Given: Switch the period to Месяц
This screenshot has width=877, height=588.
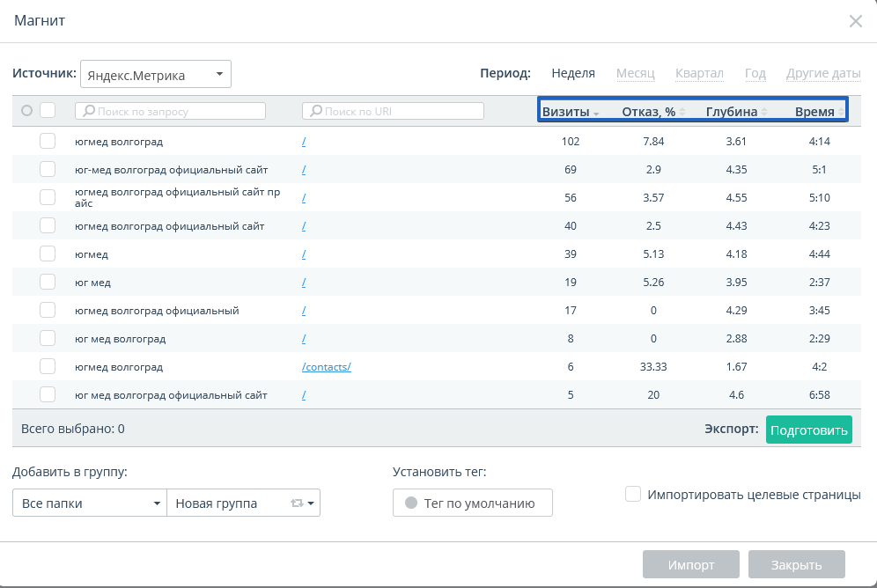Looking at the screenshot, I should tap(635, 74).
